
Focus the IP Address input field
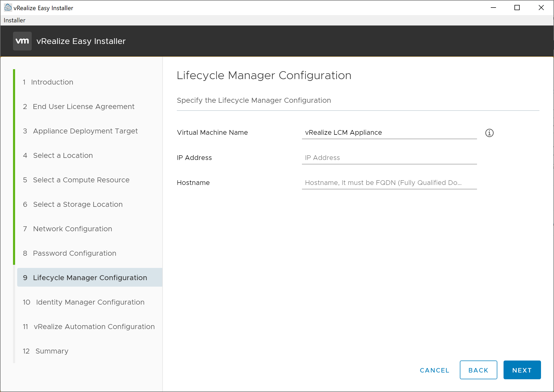click(389, 158)
